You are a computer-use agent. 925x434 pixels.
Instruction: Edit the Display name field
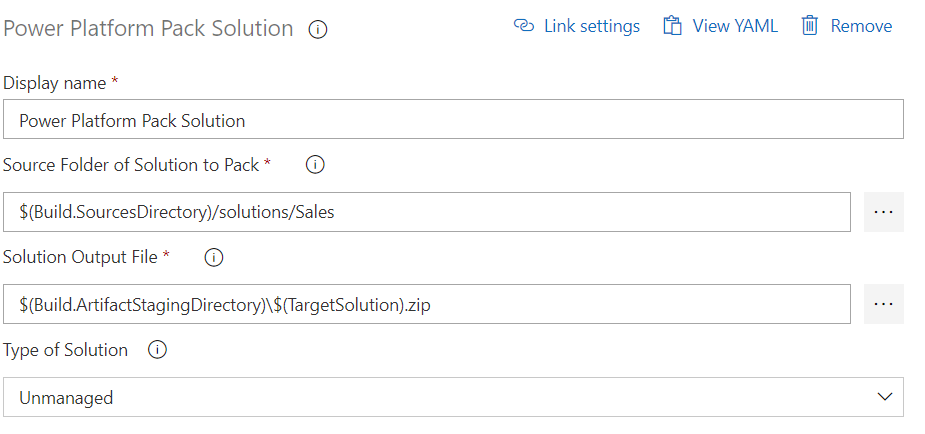pos(453,119)
